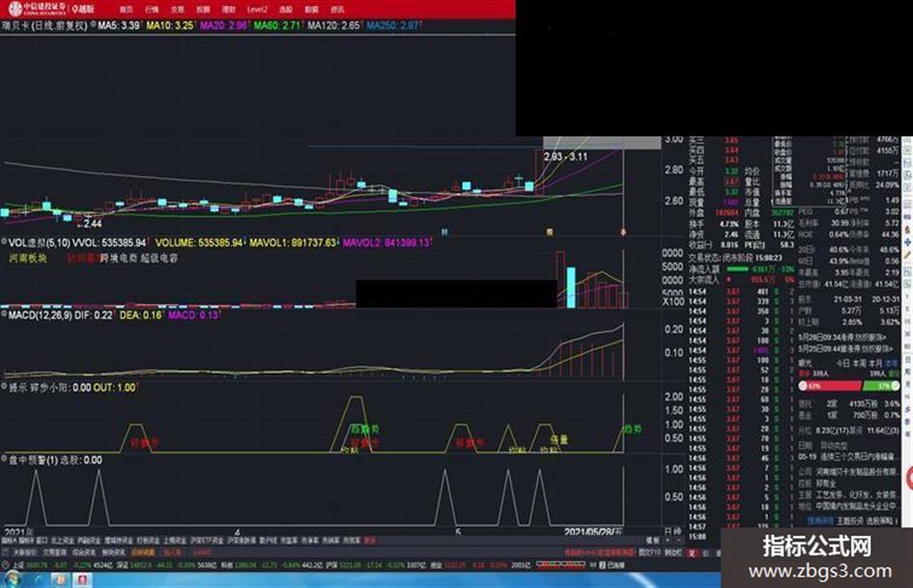Click the 2.93 - 3.11 price range label

pyautogui.click(x=565, y=156)
